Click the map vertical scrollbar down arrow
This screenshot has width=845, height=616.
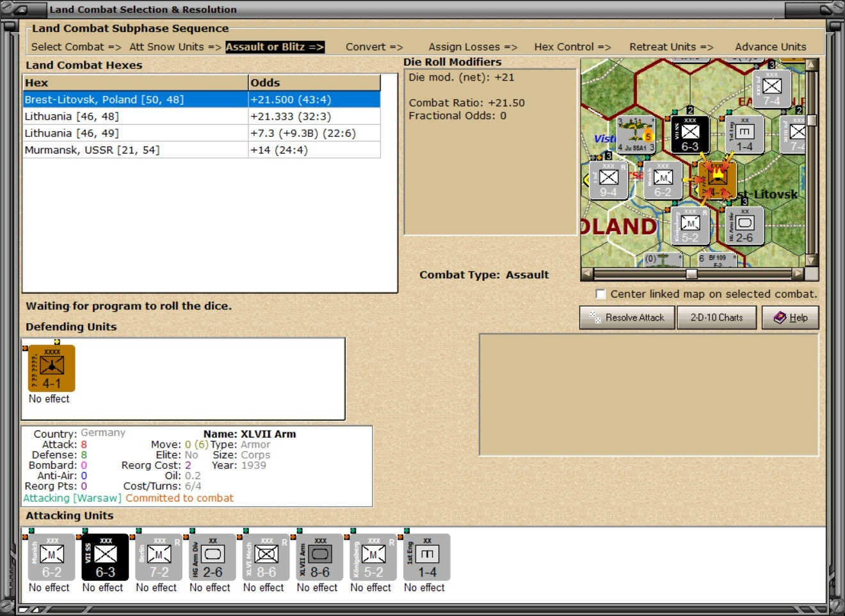tap(812, 260)
